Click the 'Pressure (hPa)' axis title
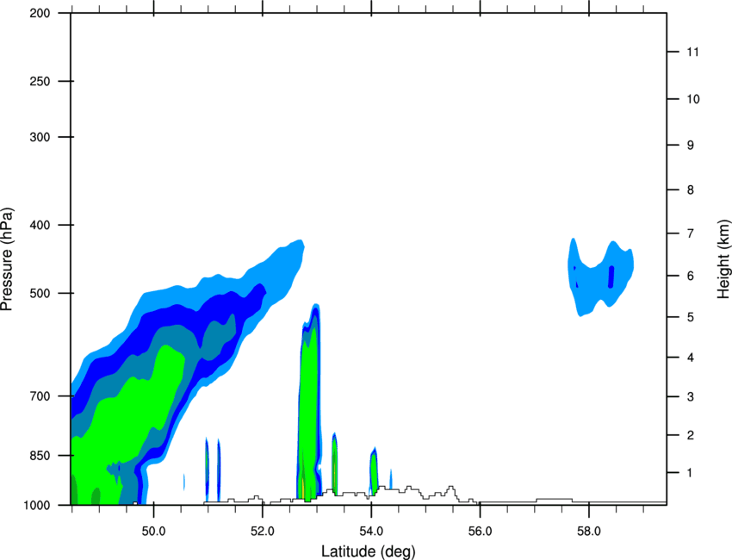The width and height of the screenshot is (732, 560). click(7, 259)
